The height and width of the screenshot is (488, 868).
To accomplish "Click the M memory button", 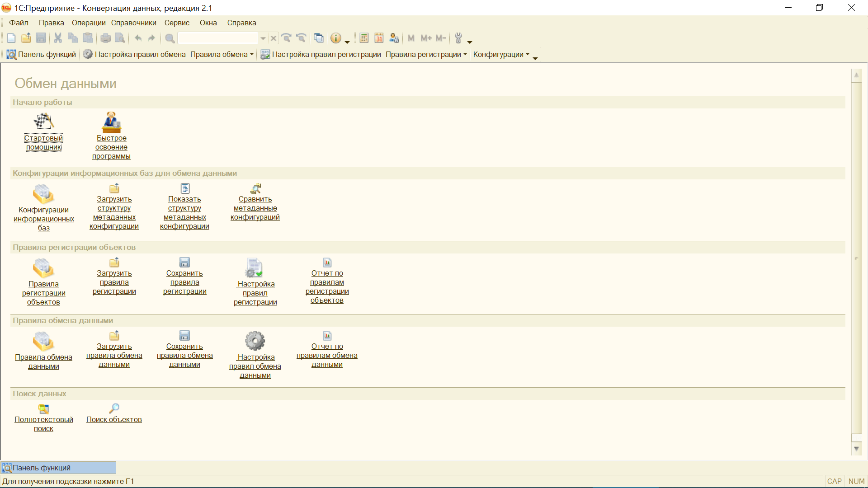I will (x=411, y=38).
